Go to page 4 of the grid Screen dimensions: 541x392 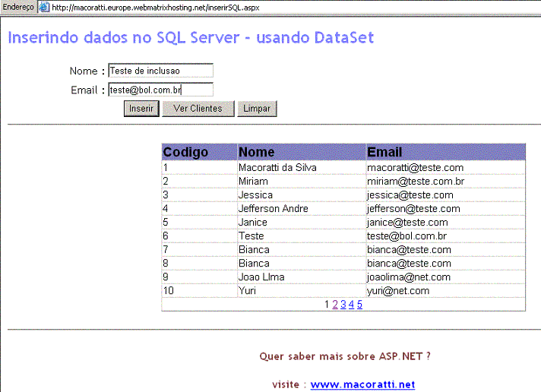pyautogui.click(x=351, y=305)
